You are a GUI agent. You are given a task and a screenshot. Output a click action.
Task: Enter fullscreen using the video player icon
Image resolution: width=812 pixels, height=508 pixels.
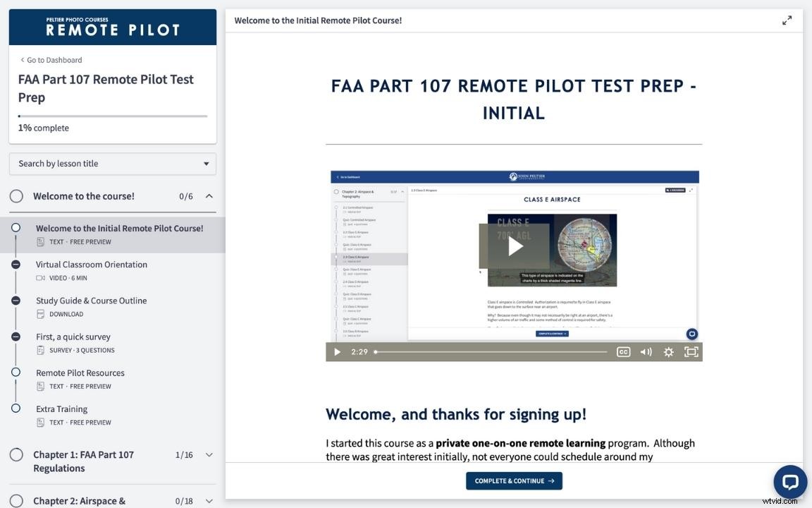[691, 351]
